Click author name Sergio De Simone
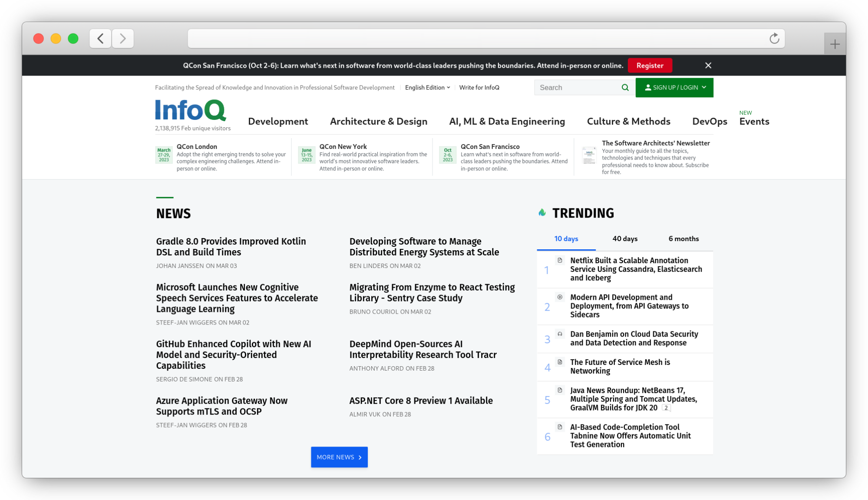 (x=184, y=379)
